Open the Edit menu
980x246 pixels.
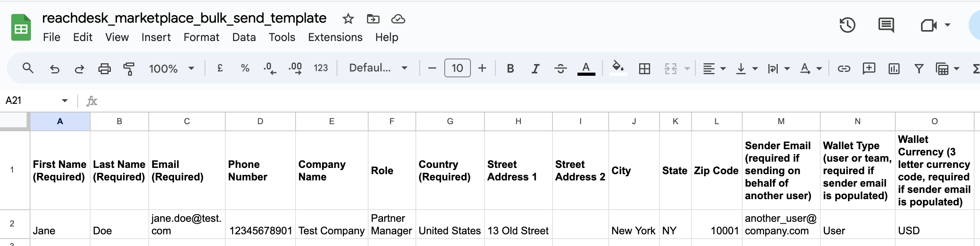click(x=83, y=37)
